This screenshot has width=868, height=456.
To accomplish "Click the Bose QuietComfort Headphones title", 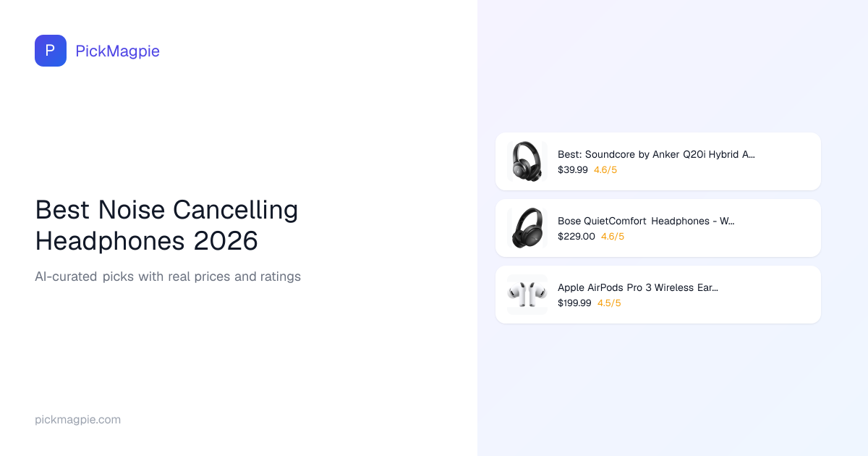I will tap(646, 221).
